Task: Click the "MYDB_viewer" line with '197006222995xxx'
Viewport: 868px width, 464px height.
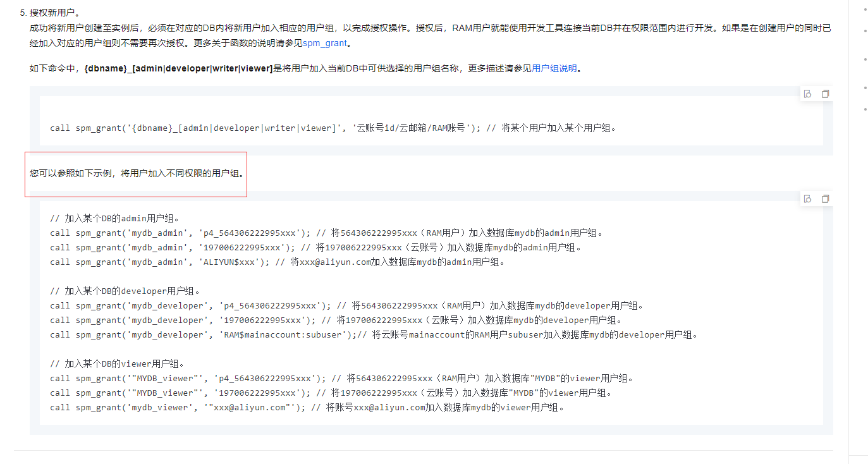Action: [333, 393]
